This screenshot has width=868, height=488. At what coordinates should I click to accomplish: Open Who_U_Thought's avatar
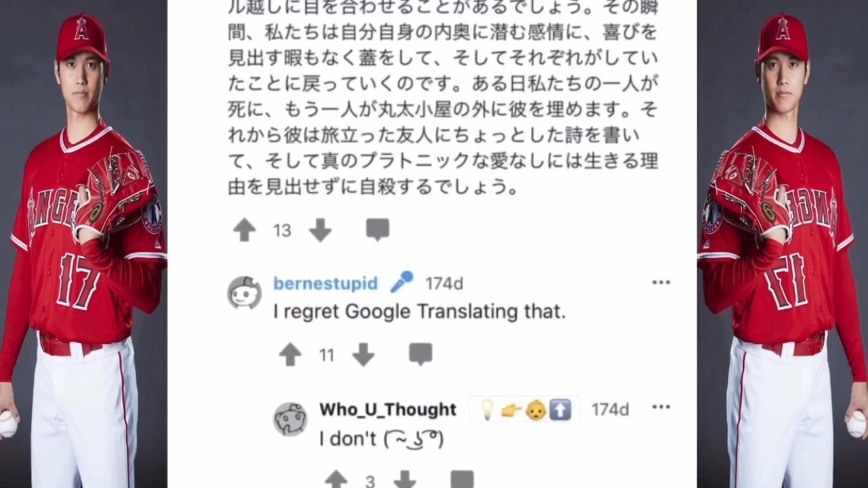coord(290,418)
